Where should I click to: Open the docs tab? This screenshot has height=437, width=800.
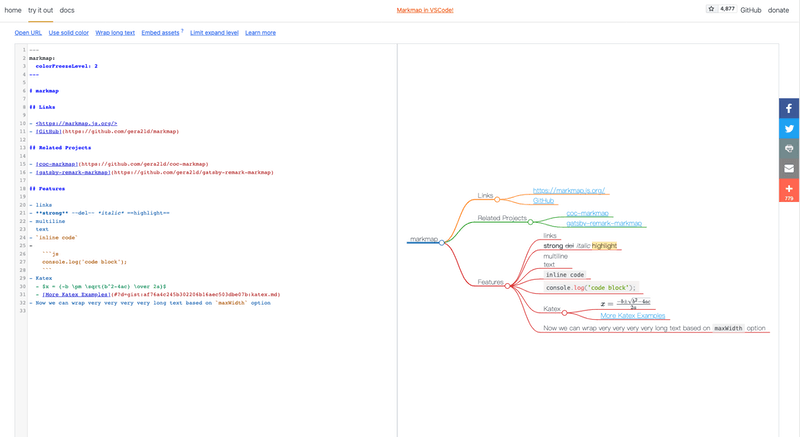click(x=67, y=10)
